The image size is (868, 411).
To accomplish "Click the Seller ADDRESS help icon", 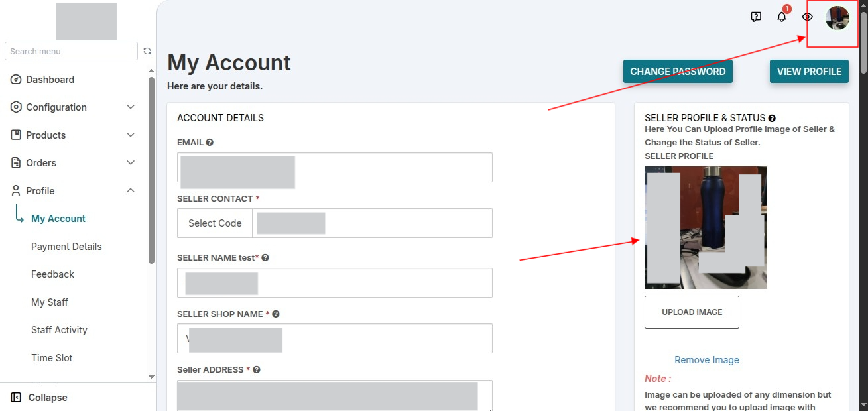I will (257, 370).
